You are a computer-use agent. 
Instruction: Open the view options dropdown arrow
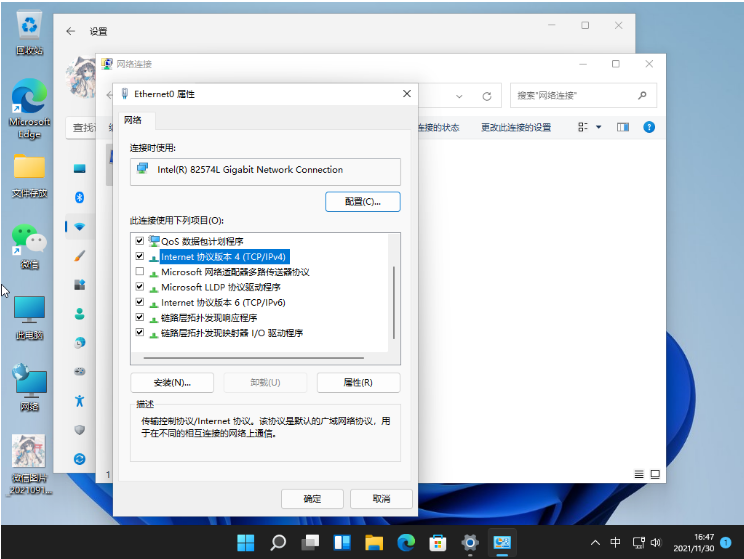tap(599, 127)
